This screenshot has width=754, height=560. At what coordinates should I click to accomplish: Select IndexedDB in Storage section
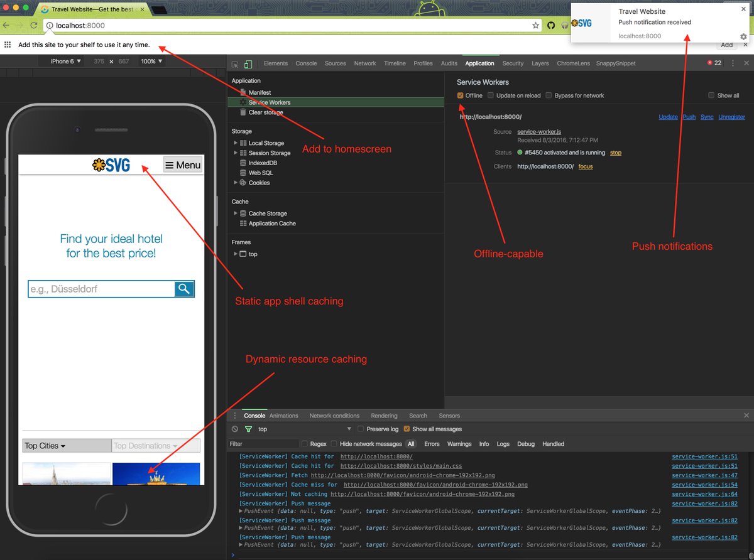[263, 163]
